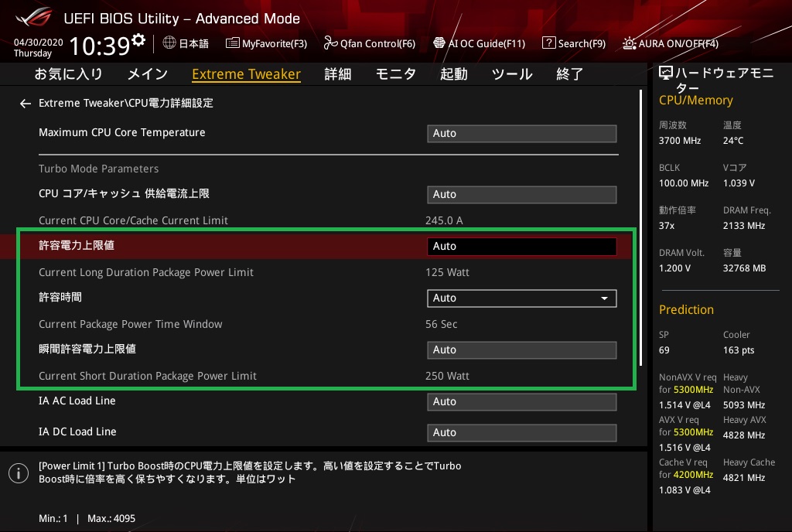This screenshot has height=532, width=792.
Task: Click the 5093 MHz Heavy Non-AVX value
Action: click(x=744, y=405)
